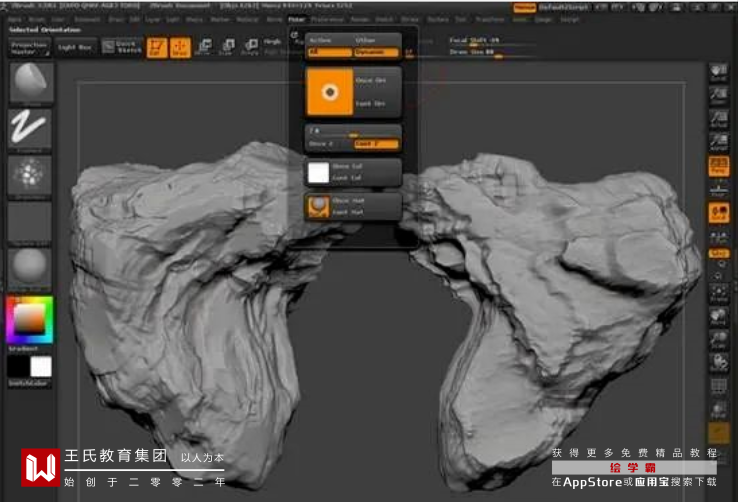
Task: Select Once Ori in the Picker palette
Action: click(x=371, y=80)
